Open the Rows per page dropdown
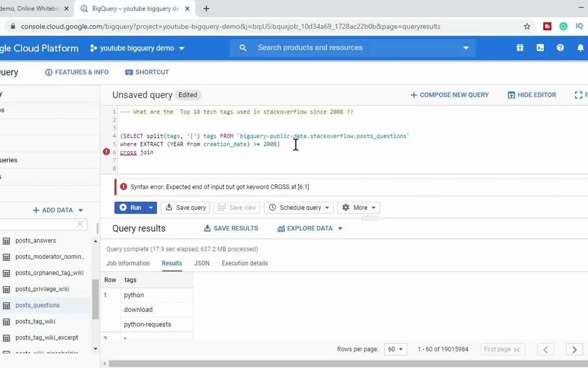This screenshot has height=368, width=588. 396,349
